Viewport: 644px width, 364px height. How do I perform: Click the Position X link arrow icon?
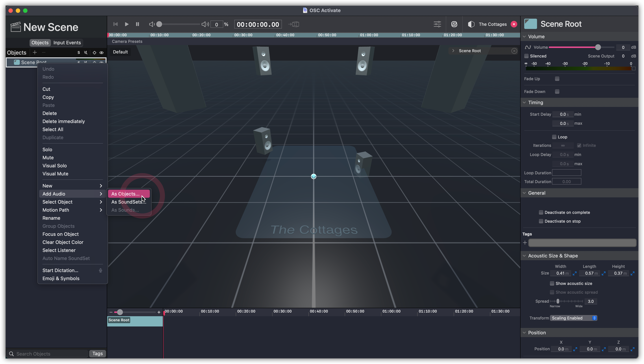[575, 349]
